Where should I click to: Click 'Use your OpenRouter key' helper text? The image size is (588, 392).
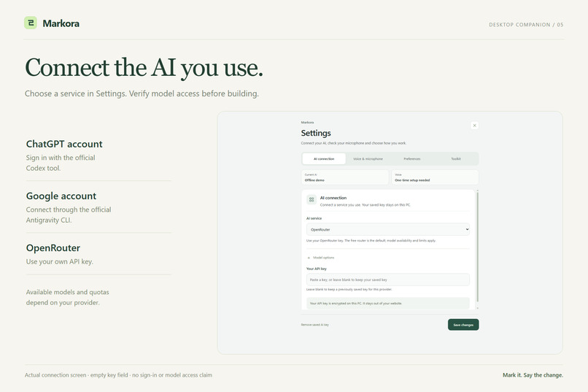371,240
